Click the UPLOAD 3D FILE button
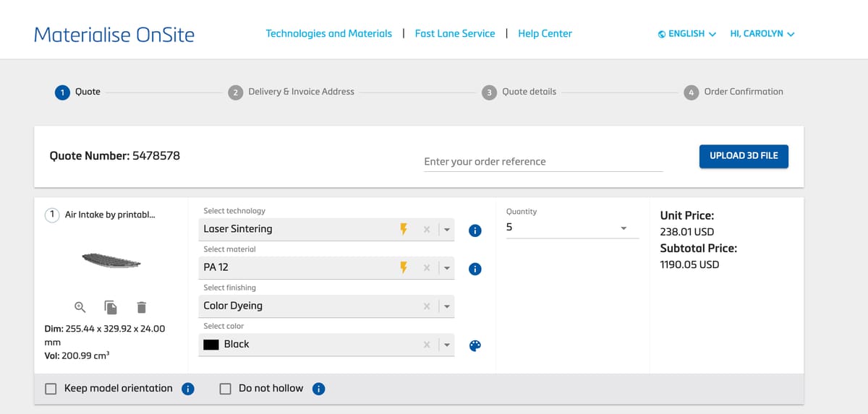 pyautogui.click(x=744, y=156)
